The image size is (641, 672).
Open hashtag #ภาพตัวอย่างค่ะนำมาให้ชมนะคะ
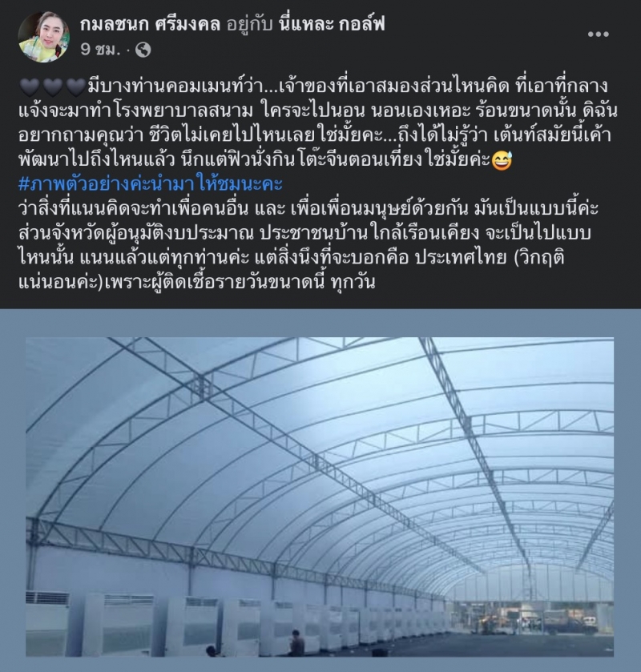(x=151, y=184)
